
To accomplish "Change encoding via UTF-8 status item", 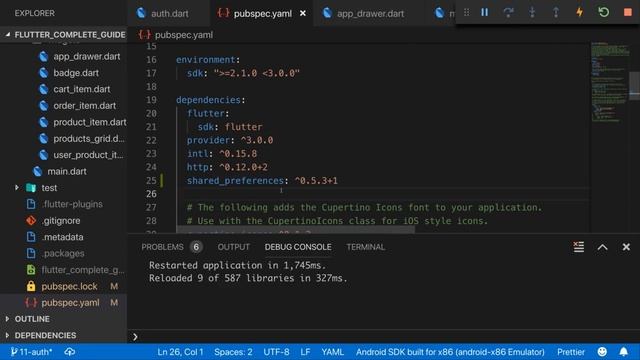I will click(x=276, y=352).
